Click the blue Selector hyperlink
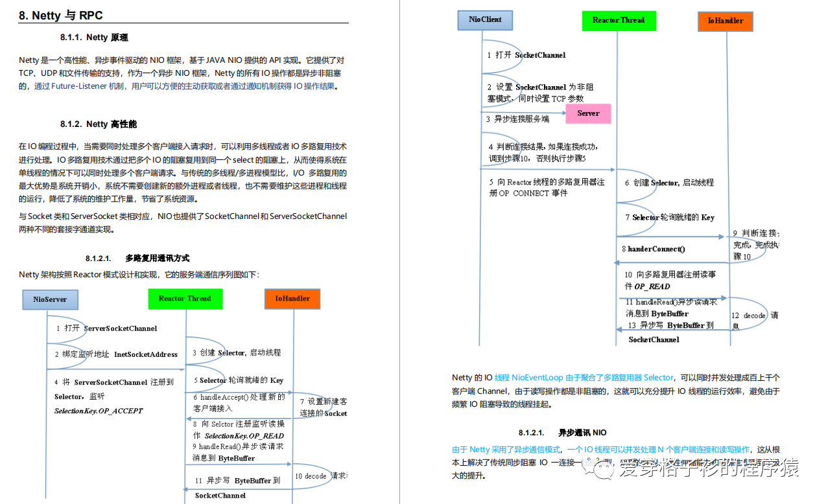The height and width of the screenshot is (504, 826). pos(657,377)
